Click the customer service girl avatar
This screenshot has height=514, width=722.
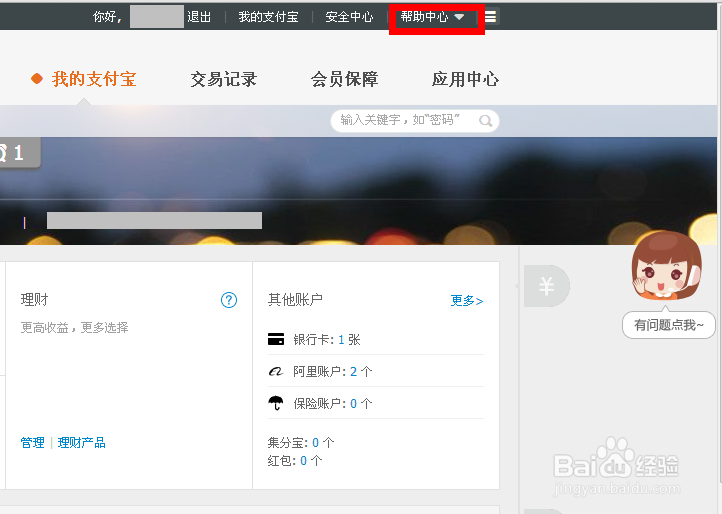coord(666,266)
